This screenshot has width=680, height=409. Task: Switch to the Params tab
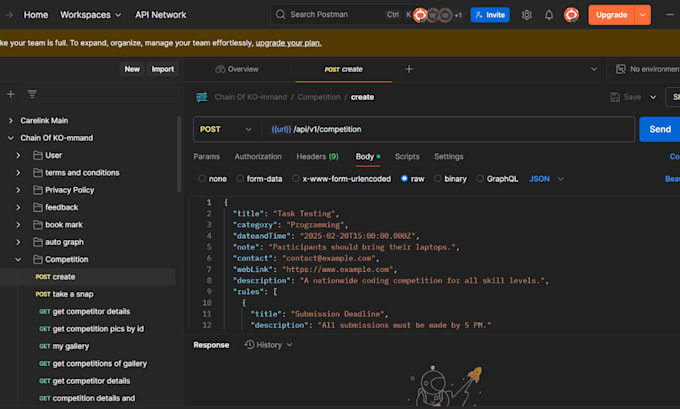[x=206, y=156]
